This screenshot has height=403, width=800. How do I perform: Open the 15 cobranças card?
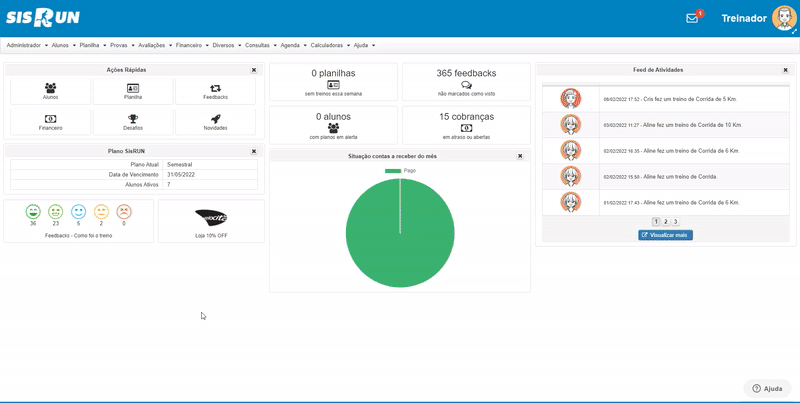click(466, 125)
